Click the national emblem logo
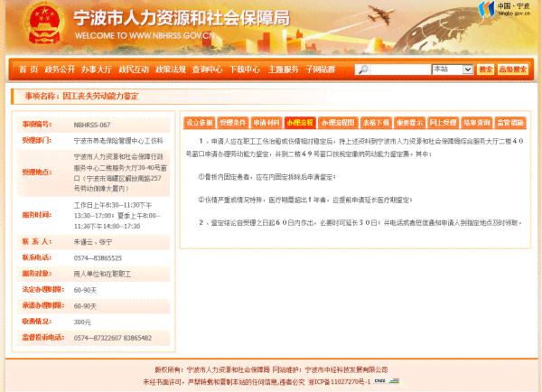542x392 pixels. click(44, 24)
